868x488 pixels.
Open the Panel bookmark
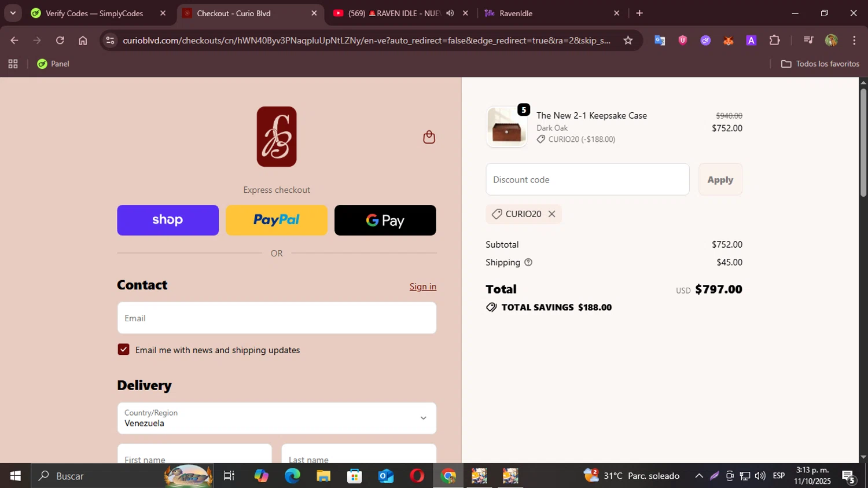point(53,64)
